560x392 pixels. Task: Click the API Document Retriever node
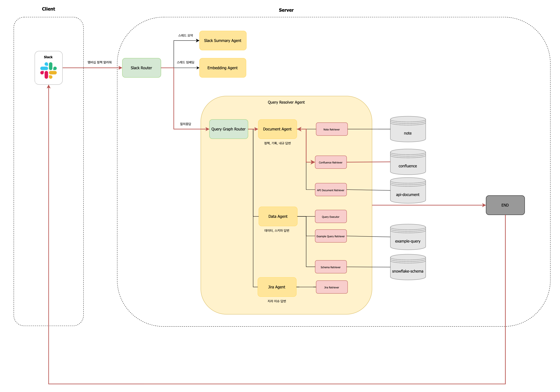click(x=331, y=190)
